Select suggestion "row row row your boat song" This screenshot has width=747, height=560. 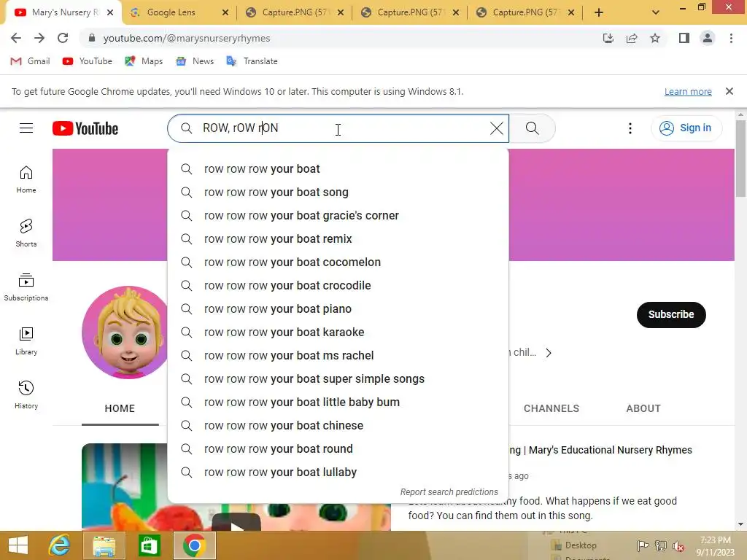(338, 192)
